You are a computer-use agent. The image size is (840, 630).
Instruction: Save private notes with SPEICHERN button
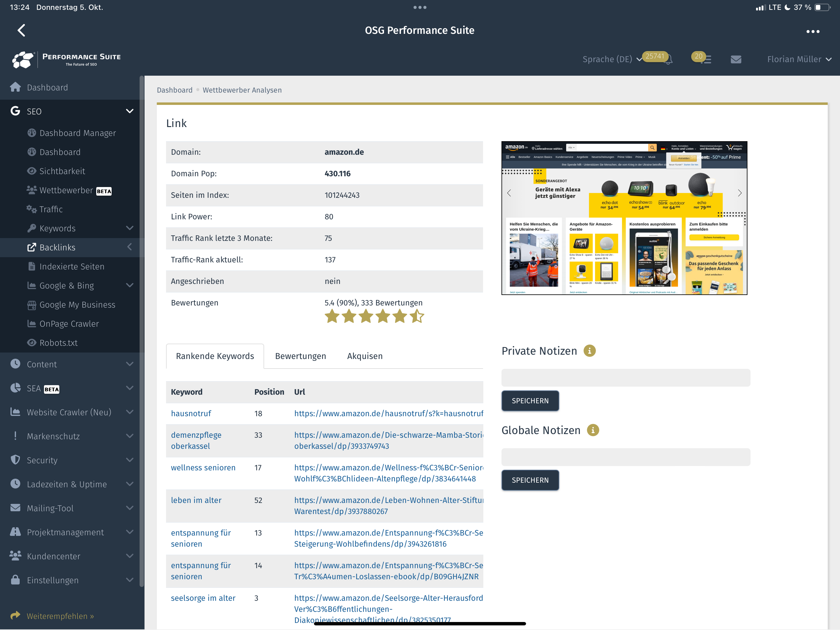(530, 401)
